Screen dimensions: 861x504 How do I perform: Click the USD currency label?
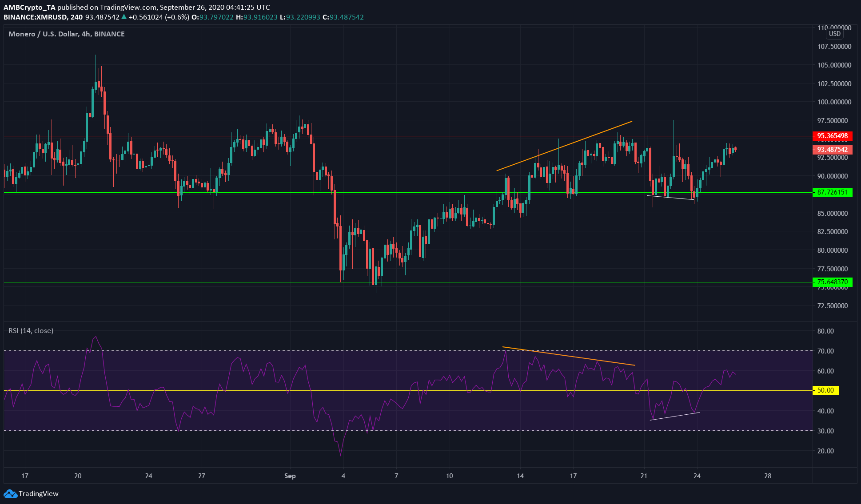(834, 34)
